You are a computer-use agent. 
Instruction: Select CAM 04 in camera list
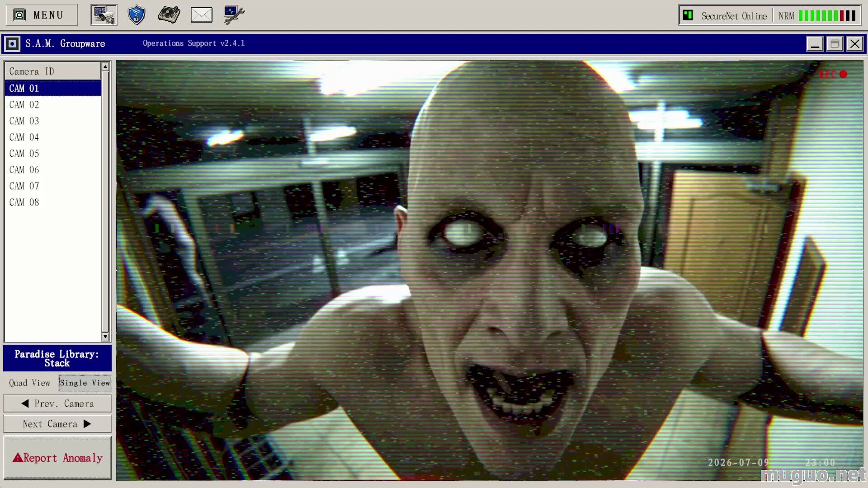[52, 137]
